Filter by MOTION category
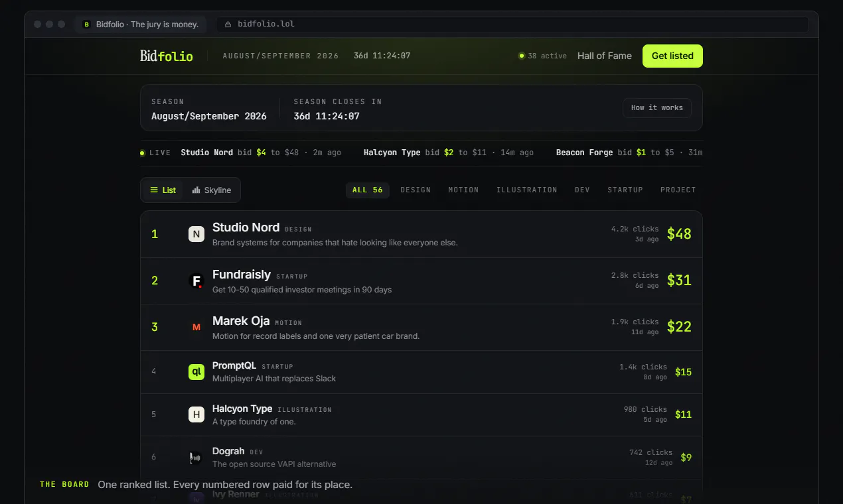This screenshot has height=504, width=843. coord(463,190)
